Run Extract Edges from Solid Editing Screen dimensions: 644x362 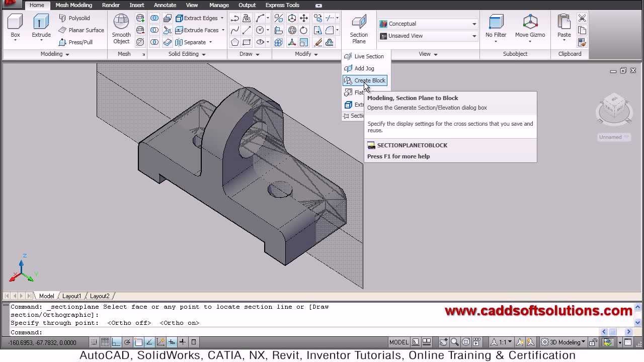197,18
